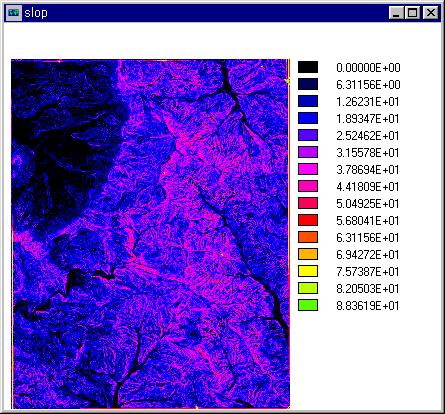Select the black 0.00000E+00 legend swatch
Screen dimensions: 445x414
click(308, 67)
